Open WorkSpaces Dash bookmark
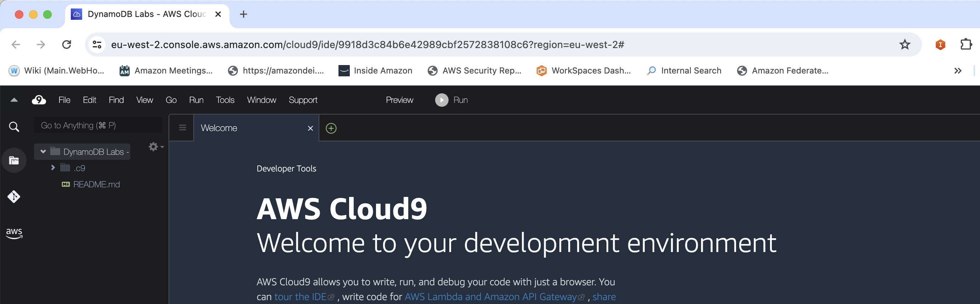The width and height of the screenshot is (980, 304). pos(583,71)
